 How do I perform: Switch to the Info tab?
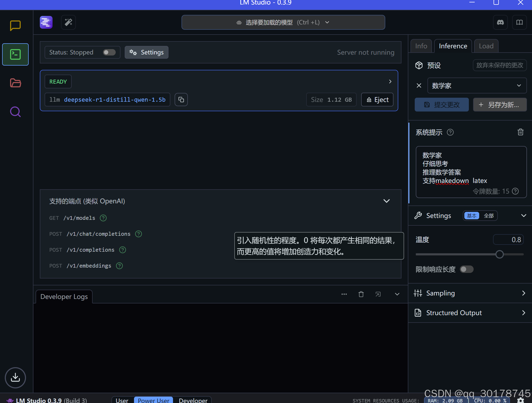421,46
